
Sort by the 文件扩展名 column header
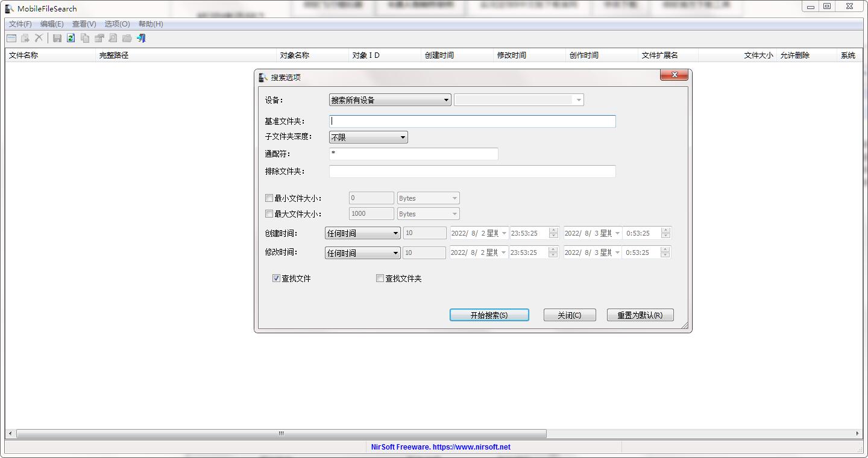click(x=668, y=55)
